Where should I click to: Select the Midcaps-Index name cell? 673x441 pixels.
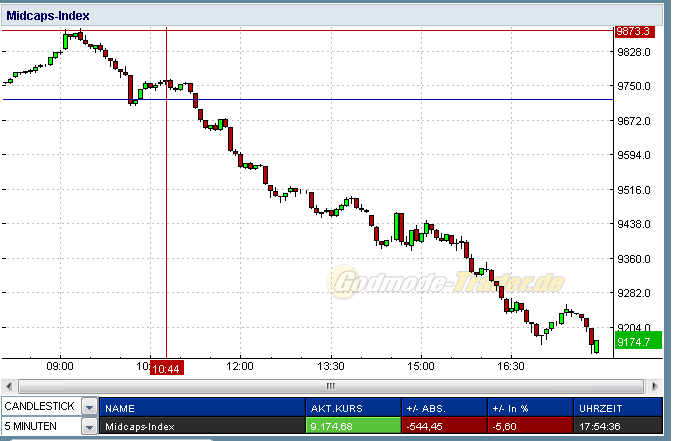[202, 426]
